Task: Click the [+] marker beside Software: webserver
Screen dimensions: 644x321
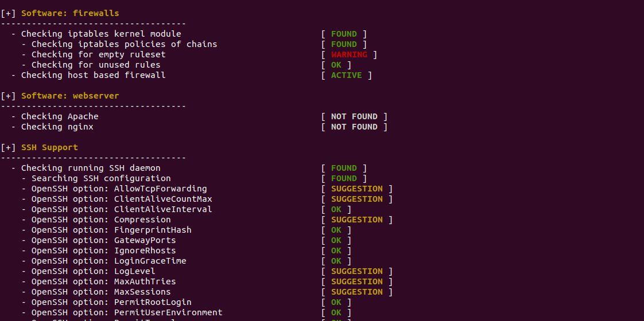Action: tap(8, 96)
